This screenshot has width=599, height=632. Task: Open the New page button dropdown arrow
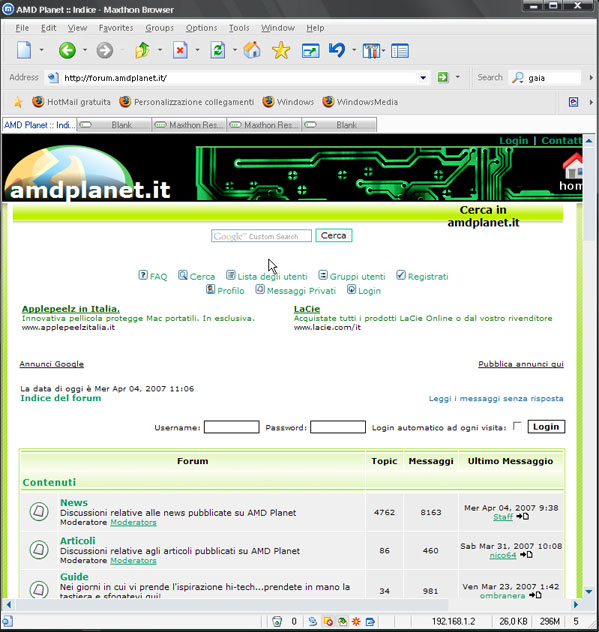[x=42, y=50]
